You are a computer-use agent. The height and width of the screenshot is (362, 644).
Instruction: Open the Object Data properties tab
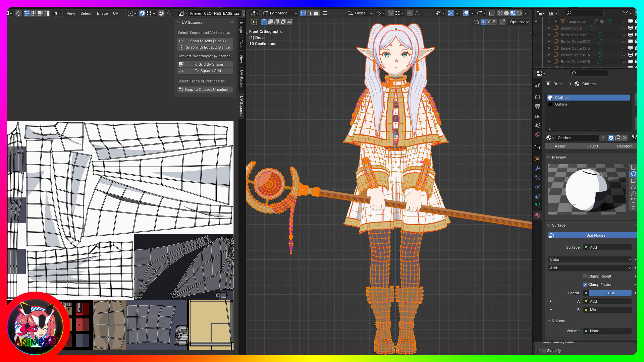[x=538, y=206]
